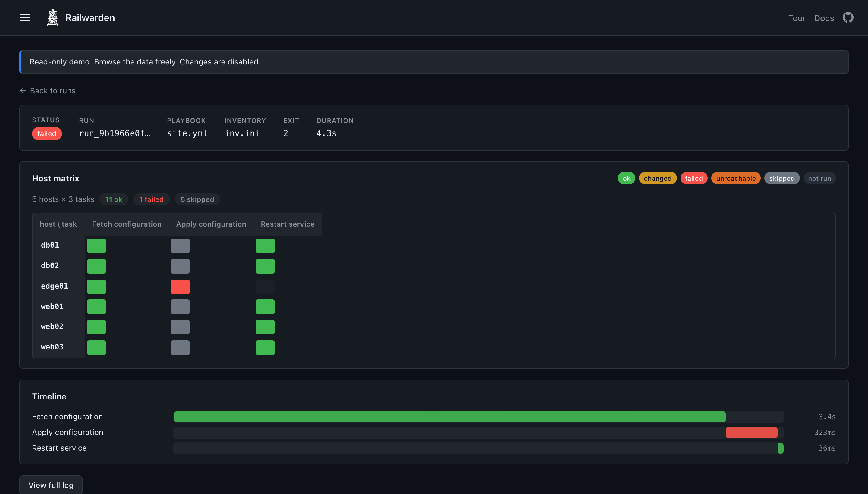This screenshot has width=868, height=494.
Task: Click the 323ms timeline duration
Action: point(825,432)
